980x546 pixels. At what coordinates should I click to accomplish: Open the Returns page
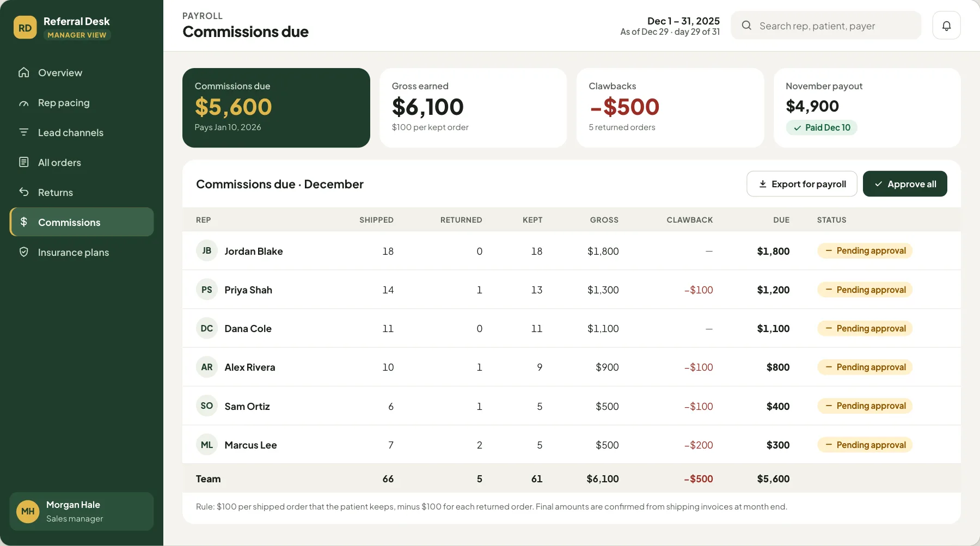pyautogui.click(x=82, y=192)
